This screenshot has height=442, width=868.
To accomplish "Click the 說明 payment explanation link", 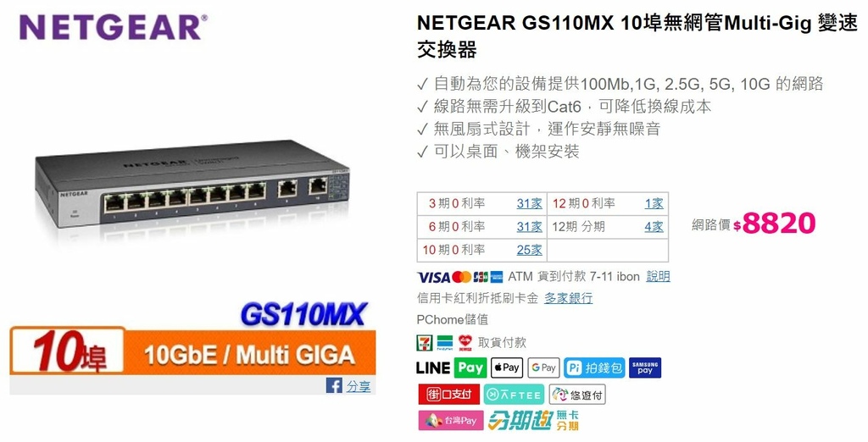I will 658,277.
